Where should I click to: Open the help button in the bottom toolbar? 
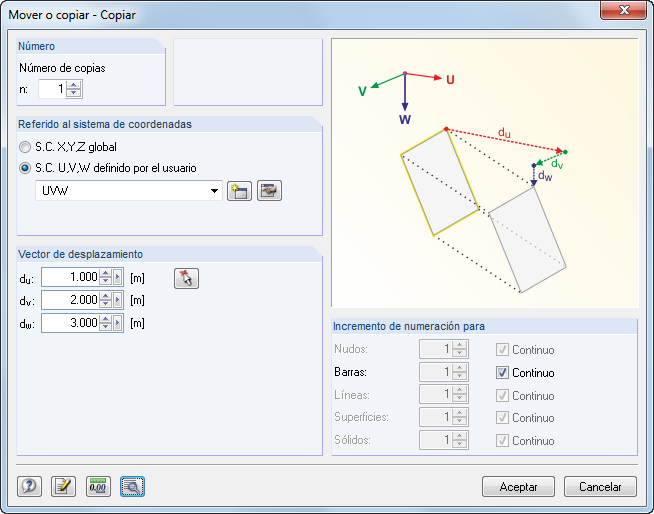click(29, 486)
